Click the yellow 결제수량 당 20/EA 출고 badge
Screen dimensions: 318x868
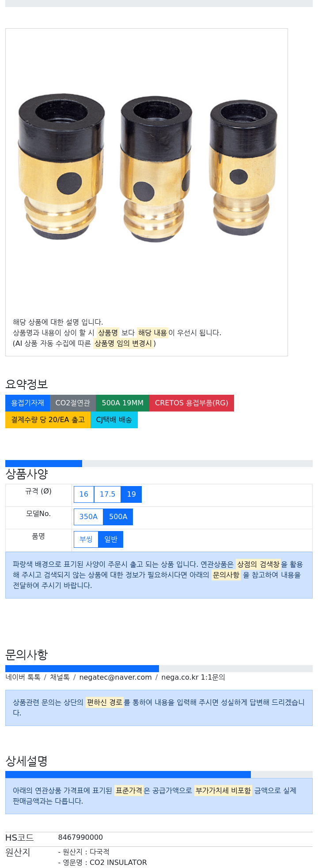[48, 419]
